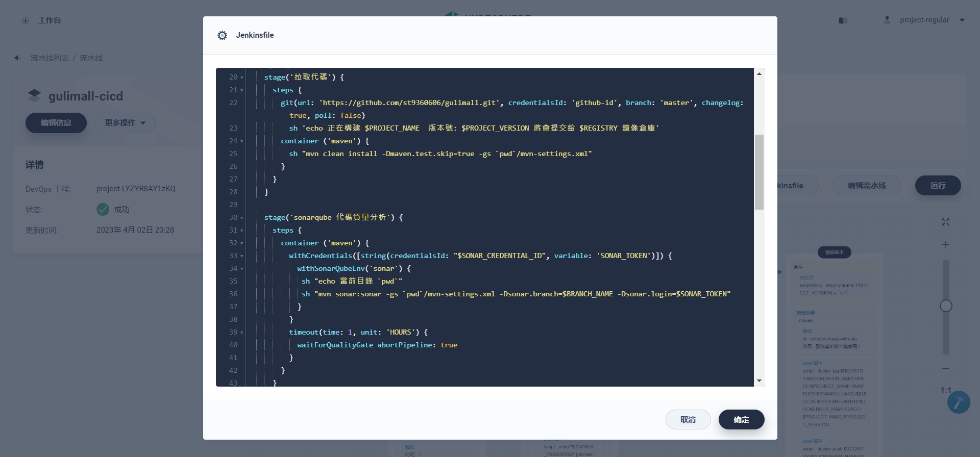Click the user avatar icon beside project-regular
980x457 pixels.
887,20
